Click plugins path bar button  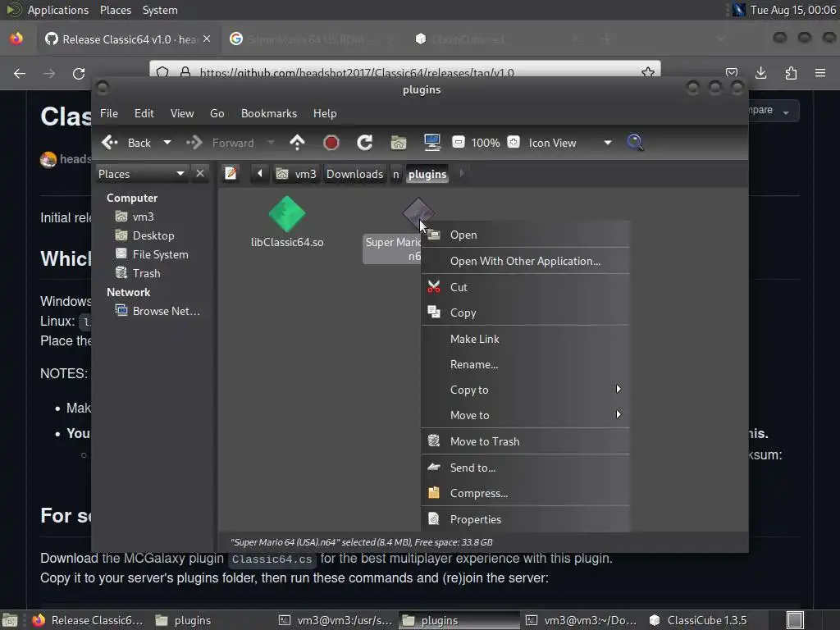point(427,174)
